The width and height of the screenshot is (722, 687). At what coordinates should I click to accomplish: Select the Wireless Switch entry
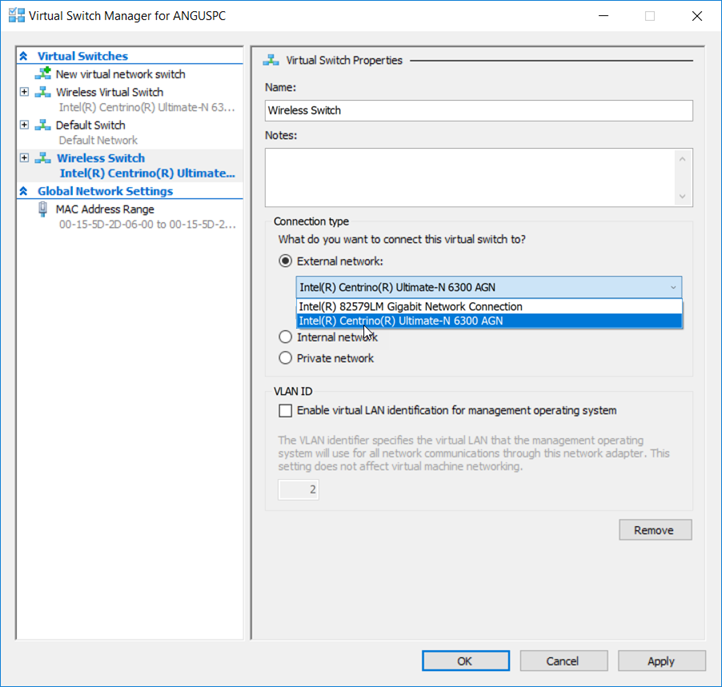click(101, 158)
